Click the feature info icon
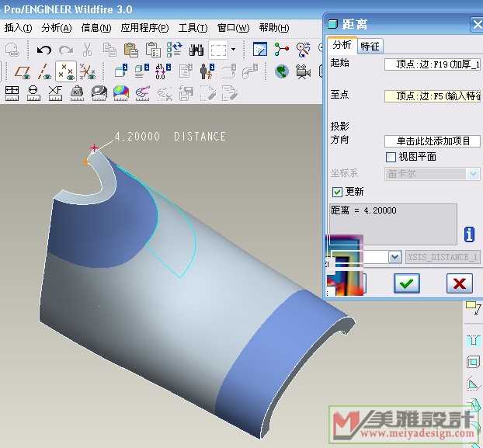Image resolution: width=483 pixels, height=448 pixels. click(x=121, y=71)
